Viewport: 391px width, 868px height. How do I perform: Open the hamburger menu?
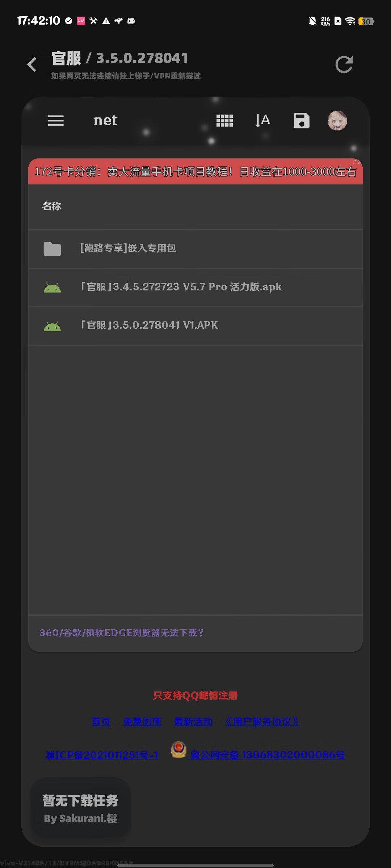point(56,120)
